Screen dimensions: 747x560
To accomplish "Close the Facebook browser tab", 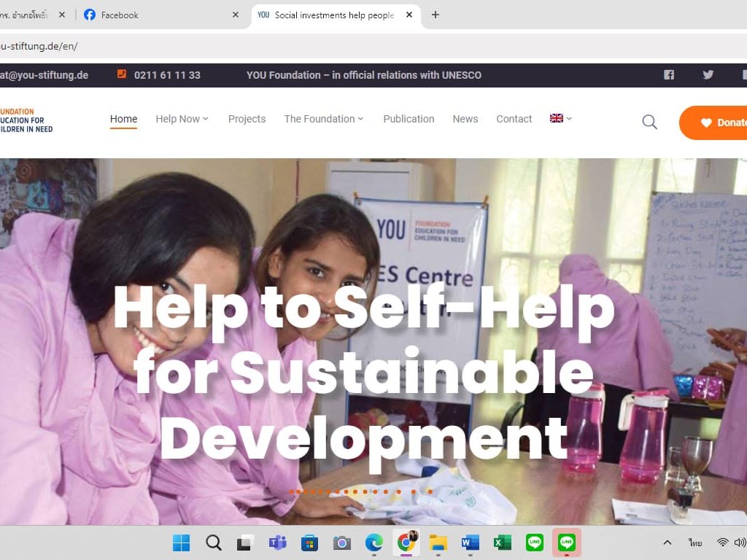I will pos(236,15).
